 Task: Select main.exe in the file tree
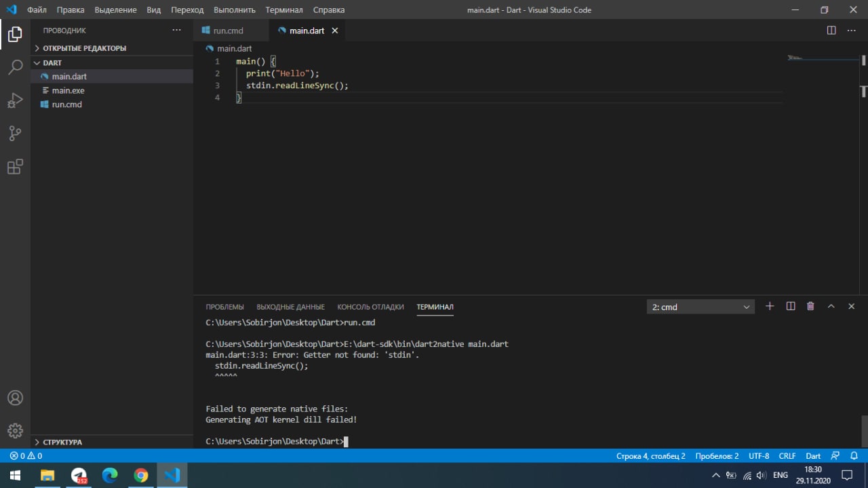[x=112, y=90]
